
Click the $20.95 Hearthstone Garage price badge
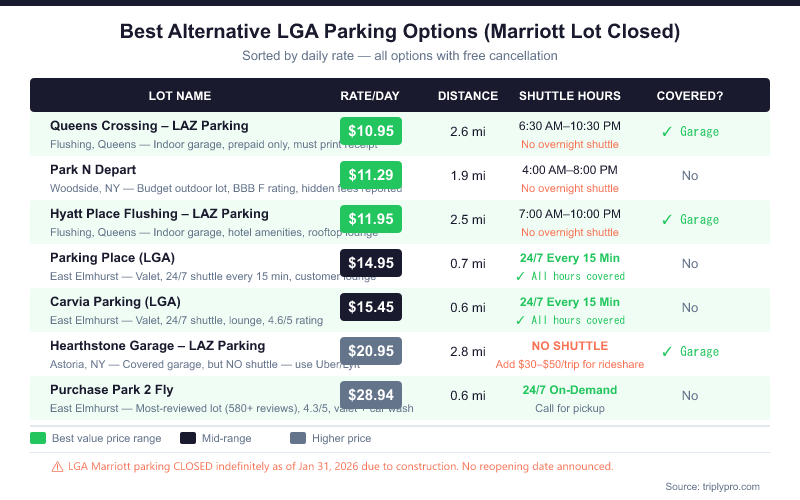[x=370, y=351]
